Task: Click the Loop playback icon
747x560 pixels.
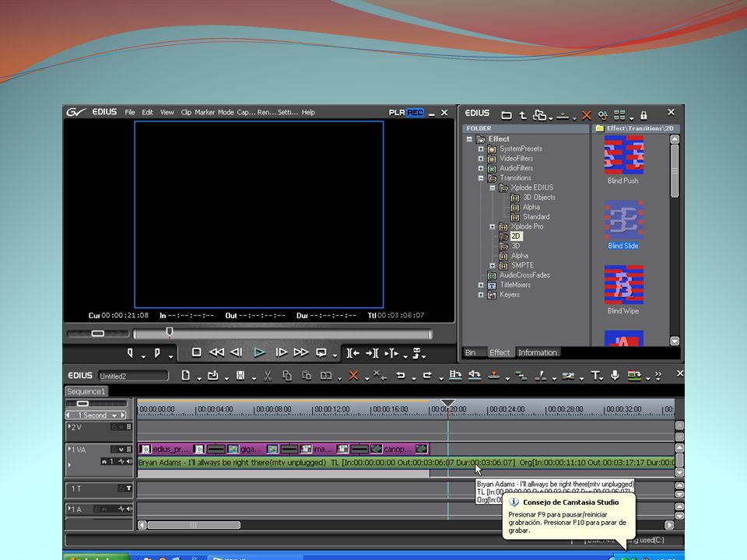Action: pos(321,353)
